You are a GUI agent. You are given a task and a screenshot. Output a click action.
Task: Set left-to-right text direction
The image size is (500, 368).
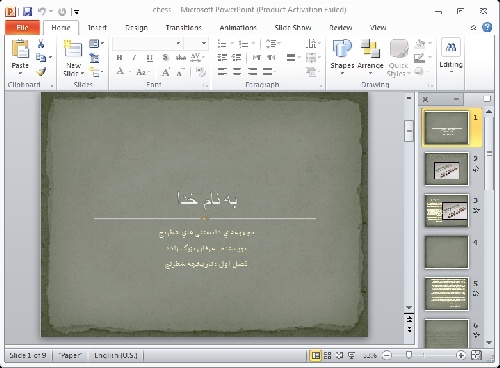click(x=257, y=58)
